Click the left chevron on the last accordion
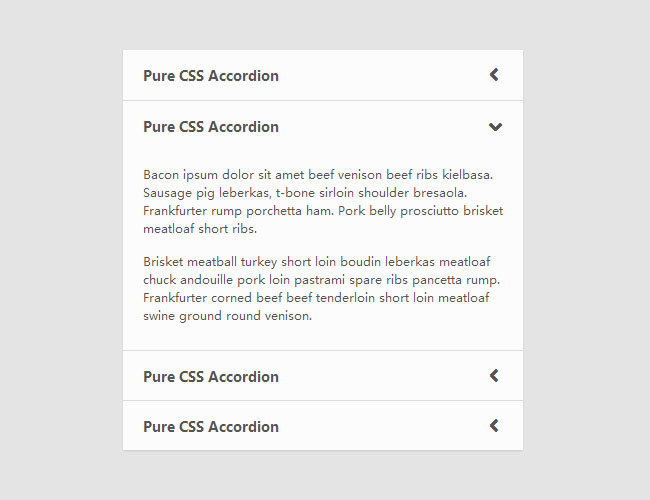The height and width of the screenshot is (500, 650). point(494,426)
